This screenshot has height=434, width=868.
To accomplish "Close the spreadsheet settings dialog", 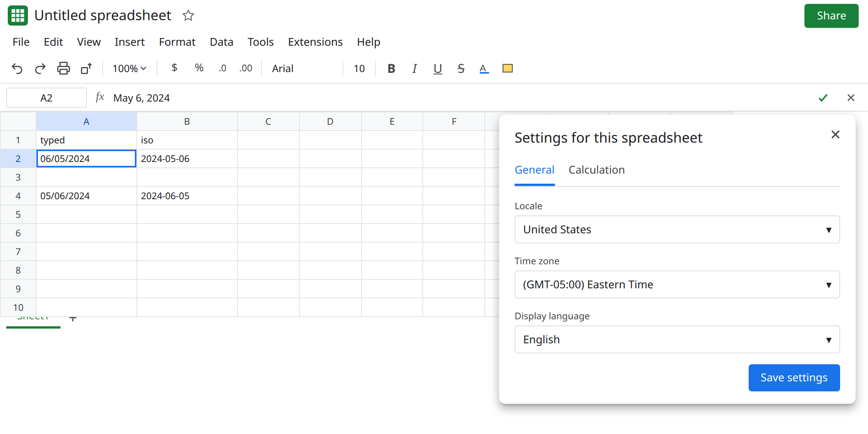I will pyautogui.click(x=835, y=134).
